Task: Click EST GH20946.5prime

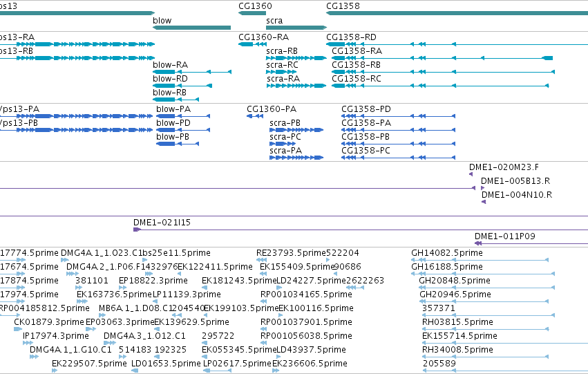Action: [x=484, y=301]
